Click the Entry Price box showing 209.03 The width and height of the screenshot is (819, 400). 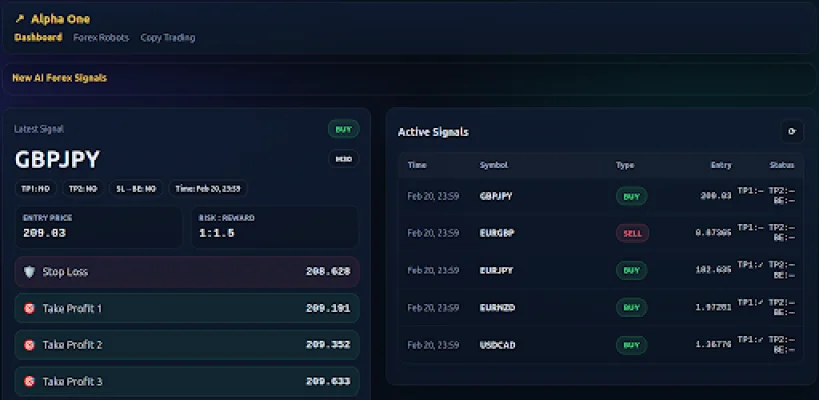pyautogui.click(x=99, y=226)
